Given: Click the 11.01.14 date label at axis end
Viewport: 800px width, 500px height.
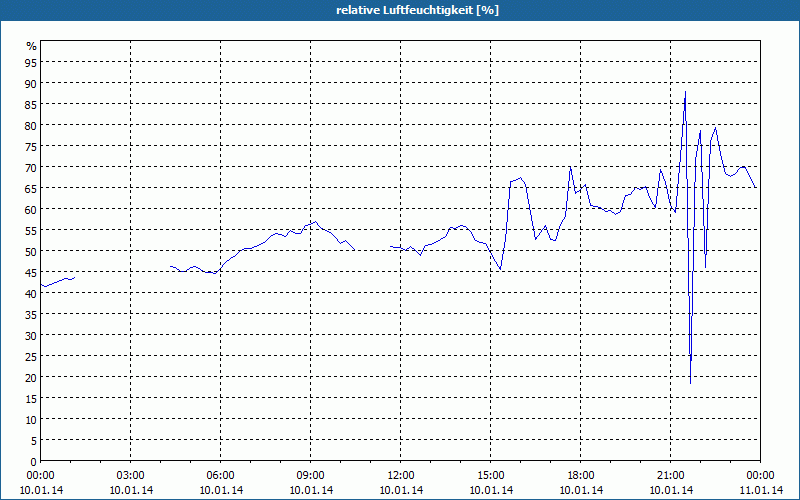Looking at the screenshot, I should 761,490.
